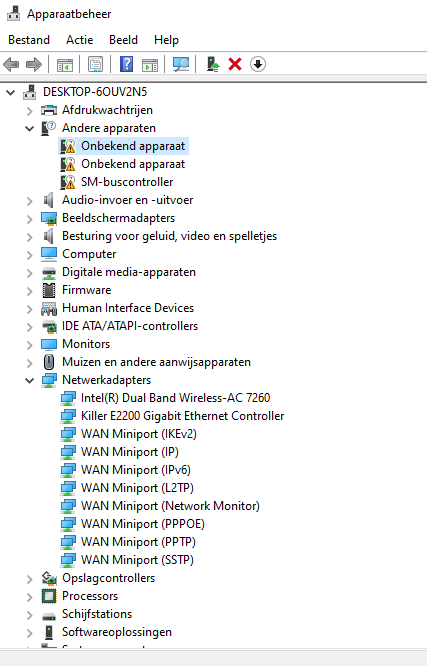Expand the Processors category
This screenshot has height=666, width=427.
[x=29, y=597]
